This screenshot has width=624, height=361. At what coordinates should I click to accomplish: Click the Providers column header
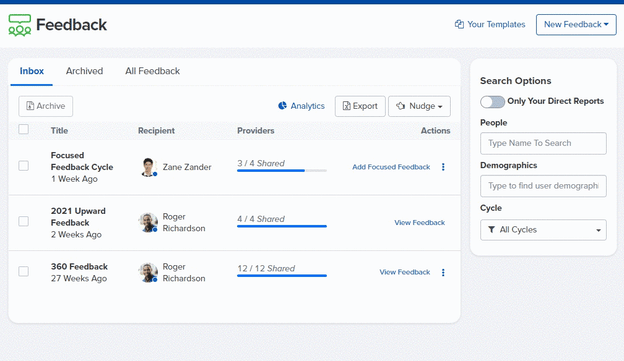[x=255, y=131]
